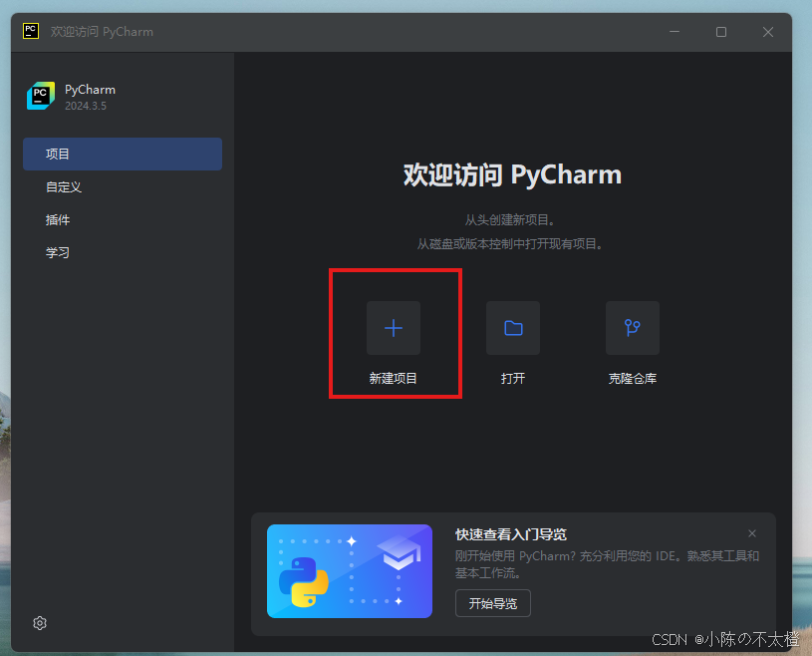The image size is (812, 656).
Task: Click the 克隆仓库 label
Action: pyautogui.click(x=633, y=378)
